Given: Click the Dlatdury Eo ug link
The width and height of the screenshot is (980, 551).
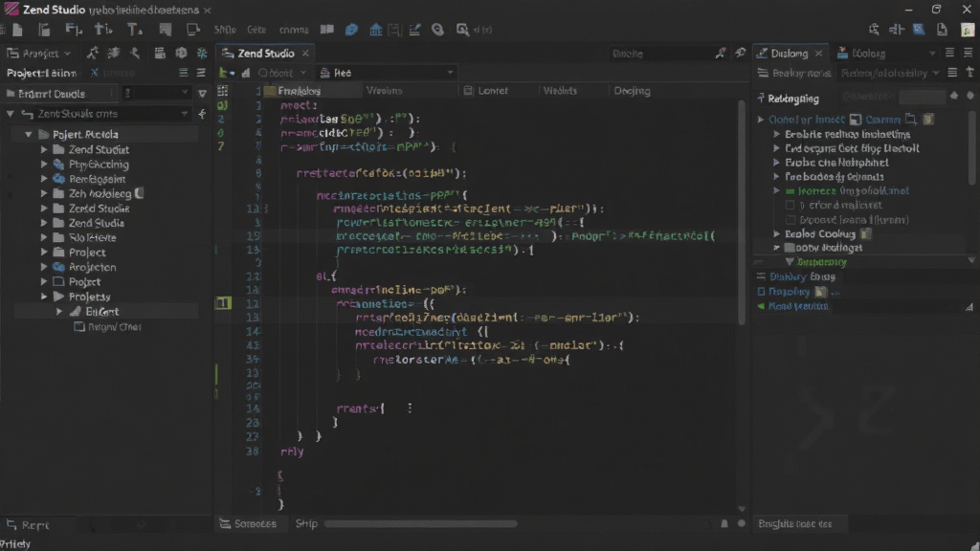Looking at the screenshot, I should (x=802, y=276).
